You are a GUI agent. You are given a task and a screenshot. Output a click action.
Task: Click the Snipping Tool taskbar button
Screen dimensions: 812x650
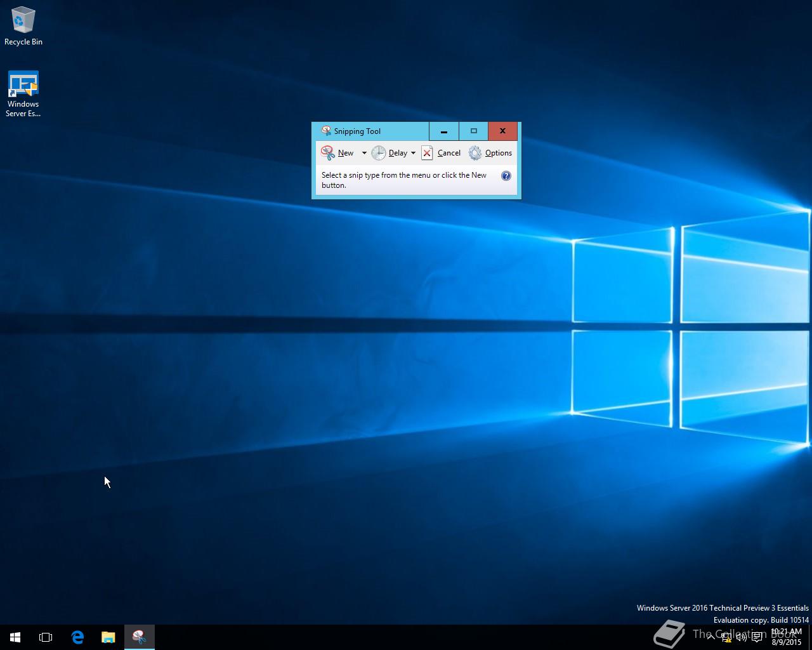140,637
